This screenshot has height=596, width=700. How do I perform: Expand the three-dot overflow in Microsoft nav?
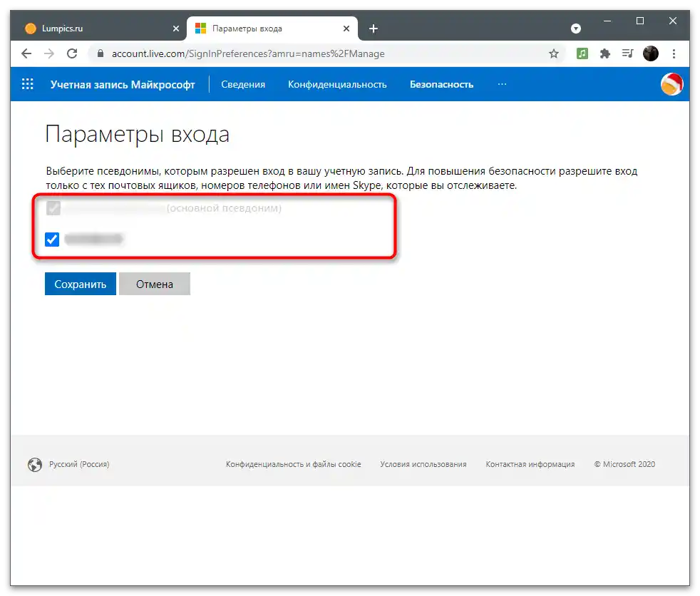[502, 84]
